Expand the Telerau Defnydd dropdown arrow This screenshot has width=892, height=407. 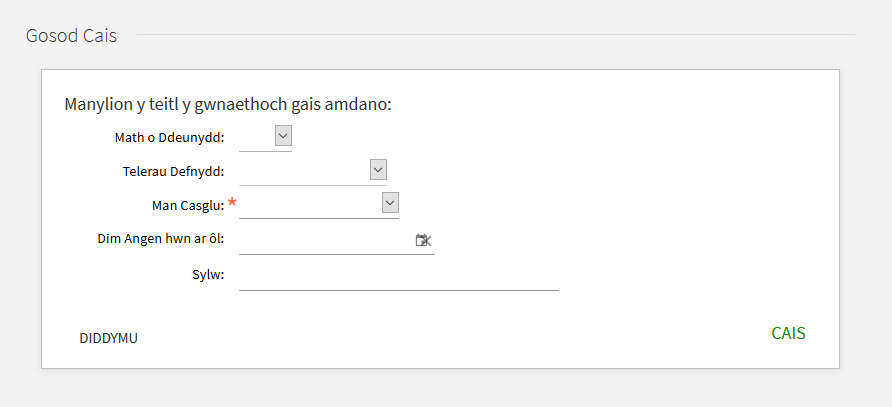coord(378,170)
